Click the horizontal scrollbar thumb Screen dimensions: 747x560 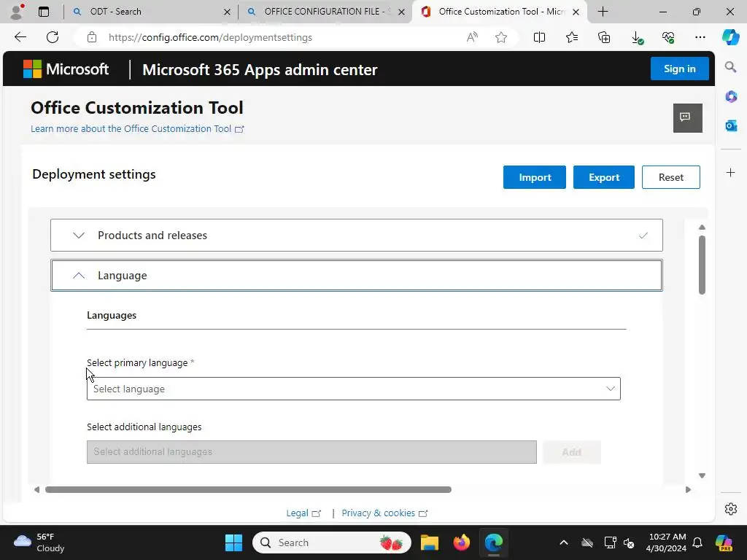pyautogui.click(x=248, y=489)
